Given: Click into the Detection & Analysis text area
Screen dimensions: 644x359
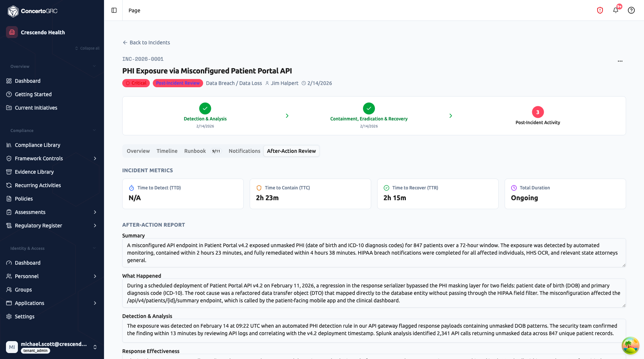Looking at the screenshot, I should (x=374, y=331).
